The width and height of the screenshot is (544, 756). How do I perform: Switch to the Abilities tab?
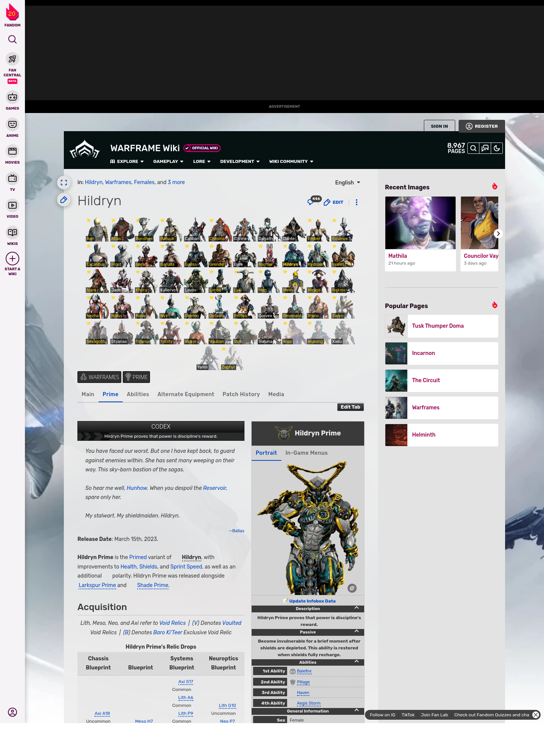click(138, 394)
